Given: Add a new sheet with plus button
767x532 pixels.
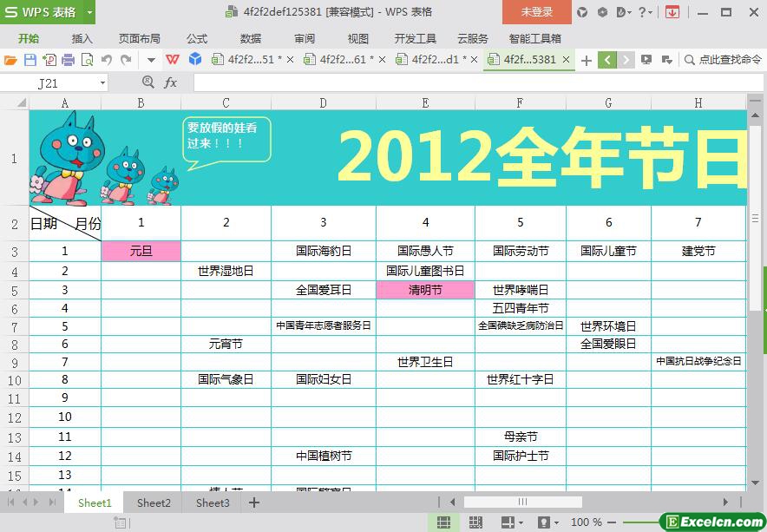Looking at the screenshot, I should (x=254, y=502).
